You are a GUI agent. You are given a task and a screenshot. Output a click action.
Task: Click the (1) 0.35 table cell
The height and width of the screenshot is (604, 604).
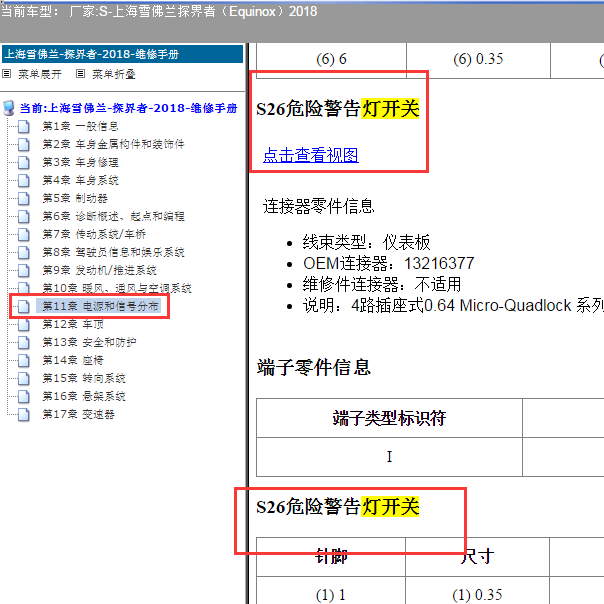478,593
